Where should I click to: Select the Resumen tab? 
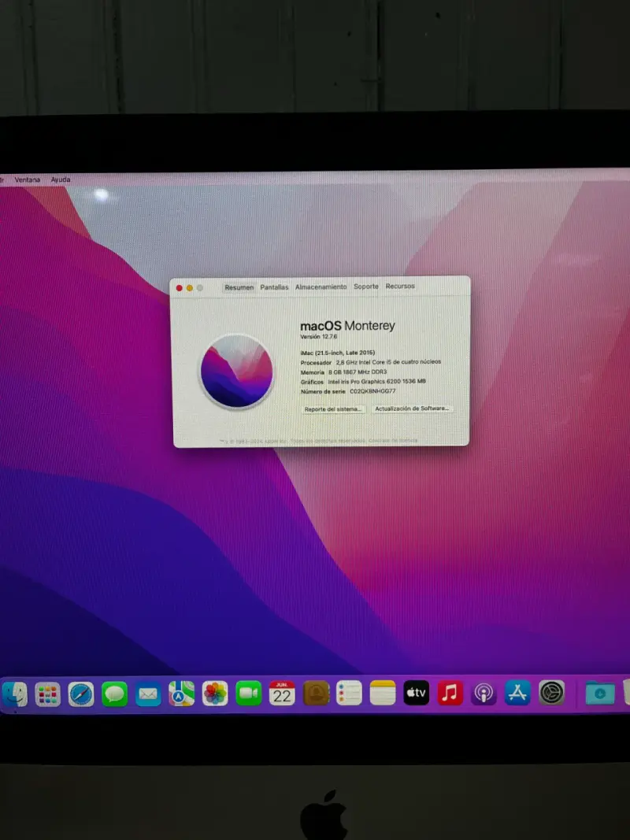(x=239, y=287)
